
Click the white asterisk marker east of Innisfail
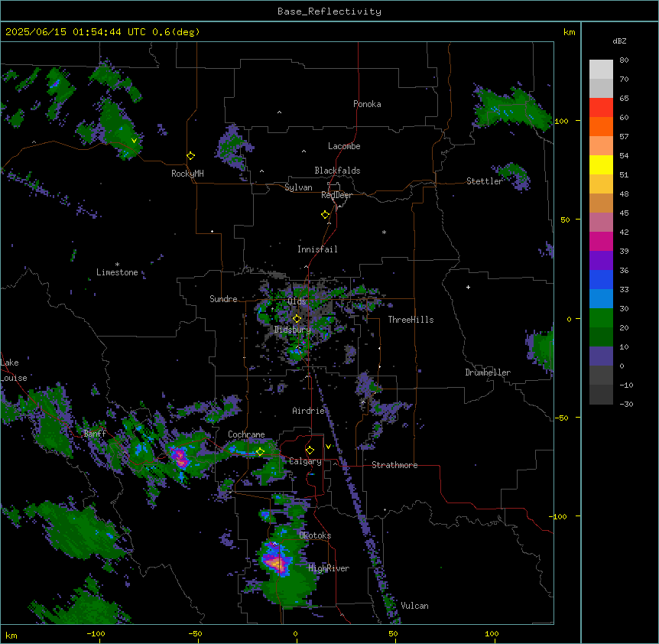384,232
